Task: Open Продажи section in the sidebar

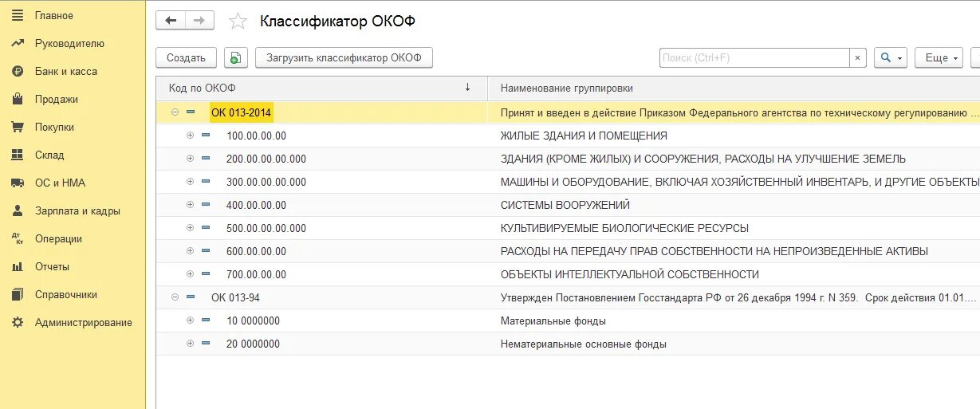Action: coord(56,100)
